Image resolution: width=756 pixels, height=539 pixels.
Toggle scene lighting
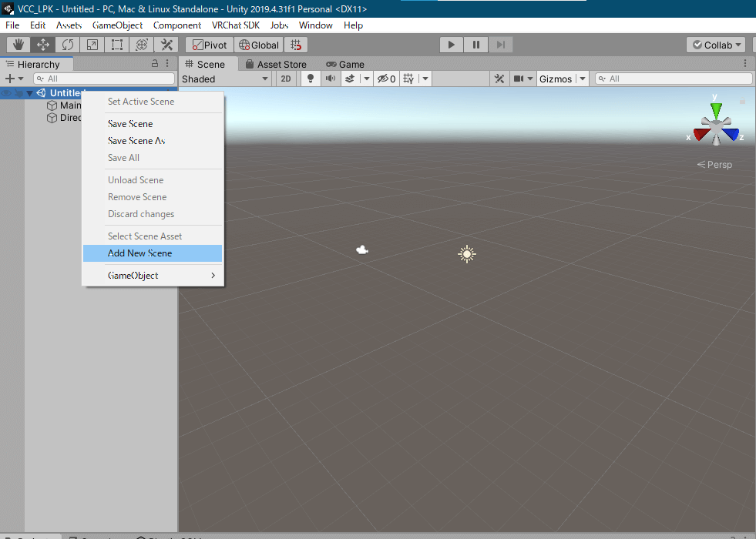(311, 79)
